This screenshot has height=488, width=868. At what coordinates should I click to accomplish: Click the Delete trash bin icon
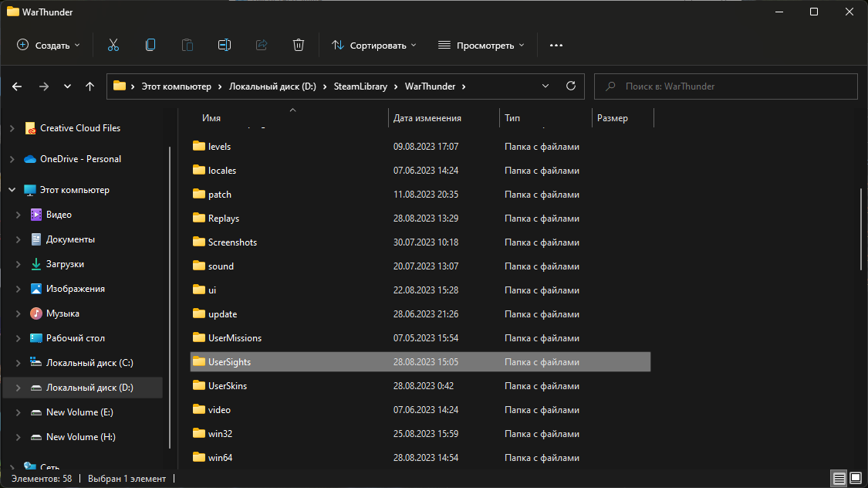[x=299, y=46]
